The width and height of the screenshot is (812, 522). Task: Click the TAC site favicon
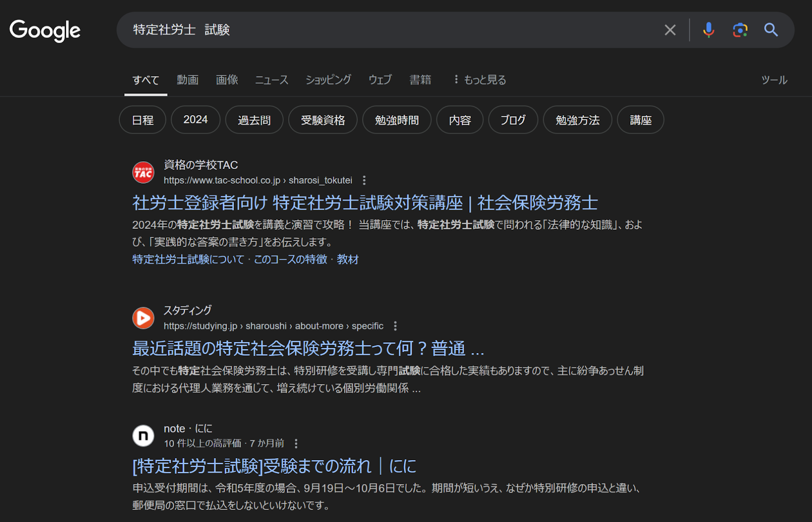coord(143,172)
